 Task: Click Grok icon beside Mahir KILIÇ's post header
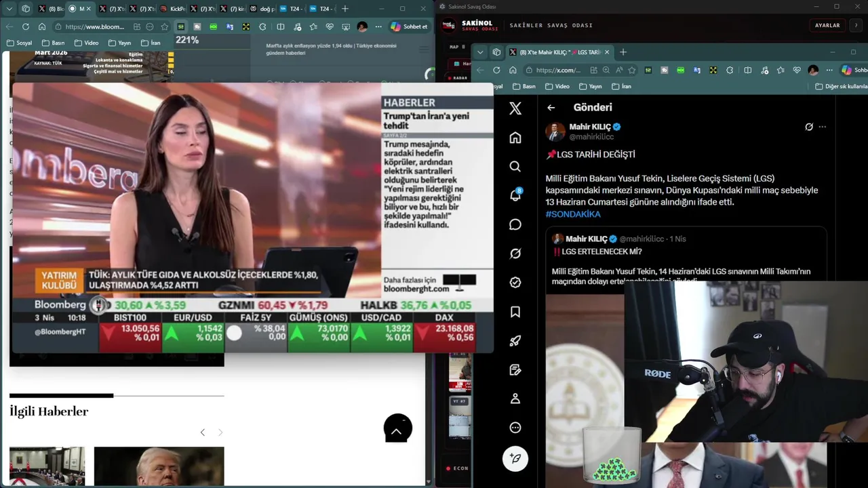click(809, 127)
